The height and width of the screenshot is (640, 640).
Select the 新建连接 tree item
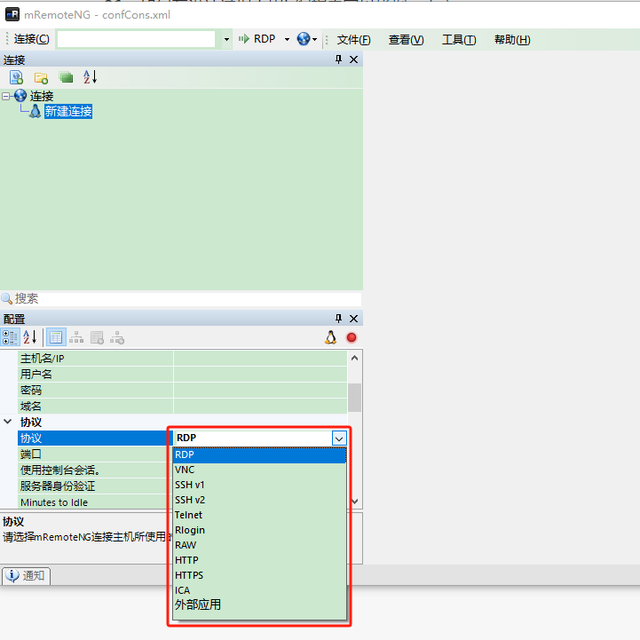pos(68,111)
